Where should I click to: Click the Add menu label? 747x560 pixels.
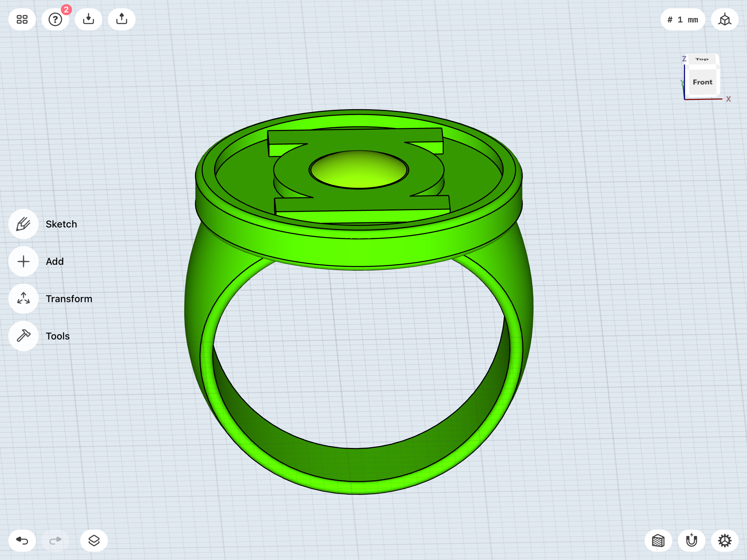pyautogui.click(x=55, y=261)
